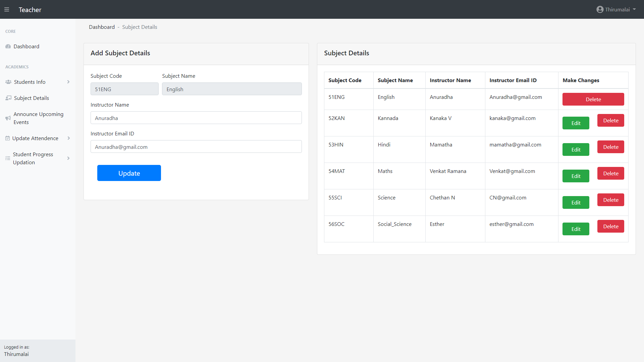Focus the Instructor Name input field
The width and height of the screenshot is (644, 362).
(x=196, y=118)
